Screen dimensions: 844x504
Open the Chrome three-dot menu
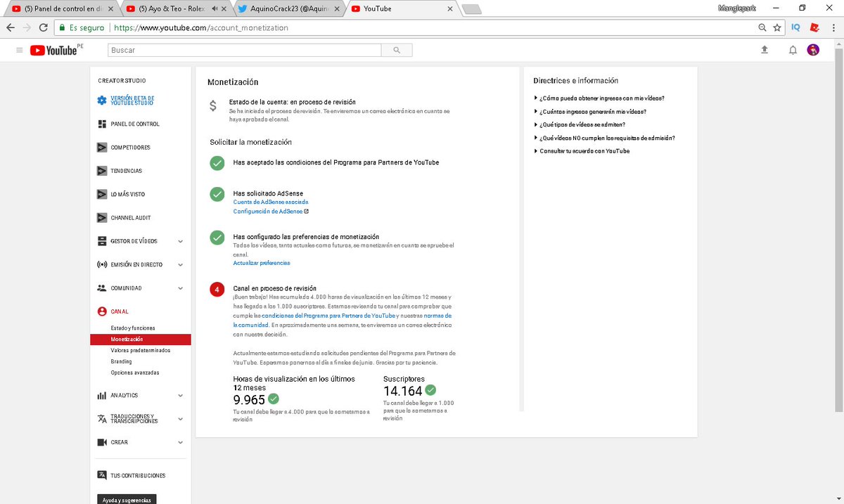point(833,27)
